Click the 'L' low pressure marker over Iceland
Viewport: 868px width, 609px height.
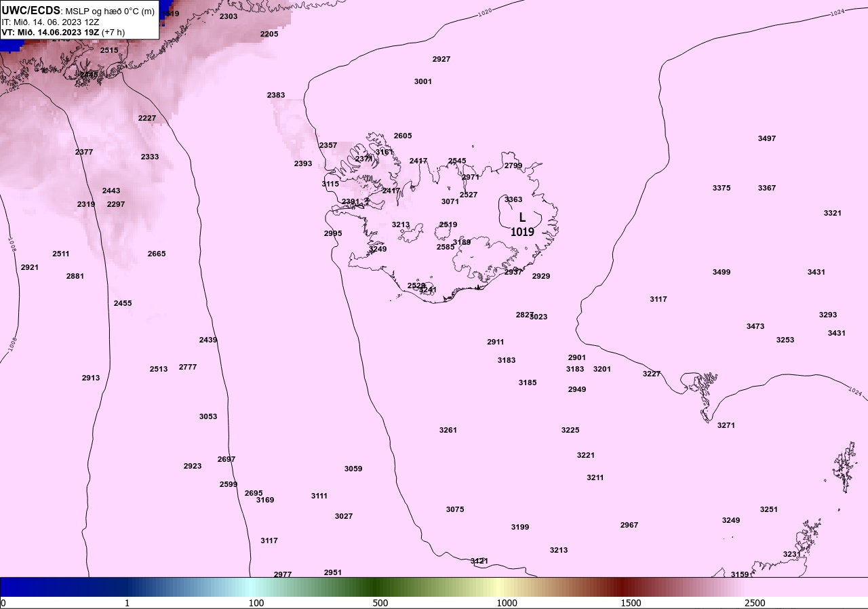point(522,218)
